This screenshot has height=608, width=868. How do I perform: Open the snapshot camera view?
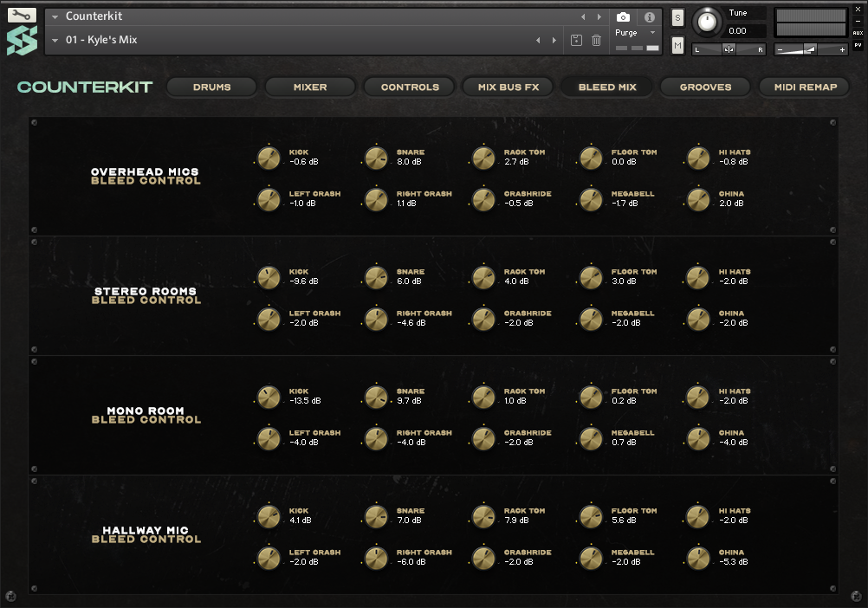624,15
